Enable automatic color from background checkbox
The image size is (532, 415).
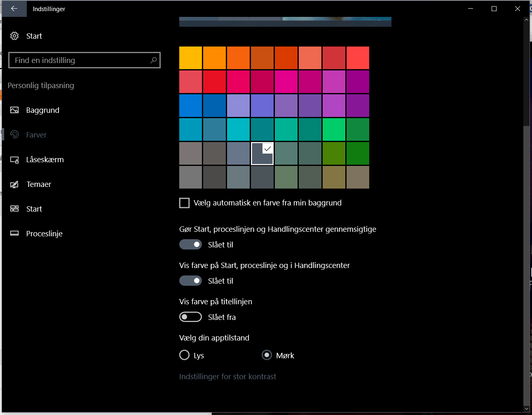click(x=185, y=203)
